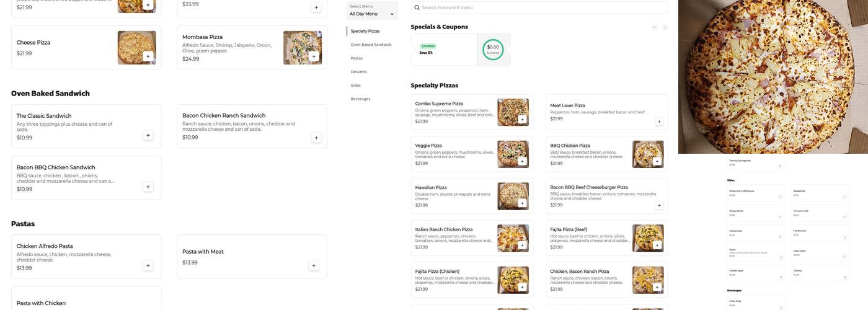868x310 pixels.
Task: Select Specialty Pizzas in the category sidebar
Action: 365,31
